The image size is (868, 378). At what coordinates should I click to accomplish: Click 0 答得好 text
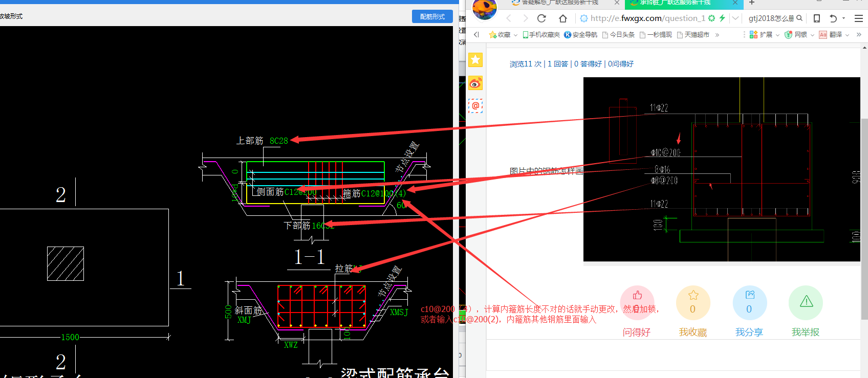(588, 64)
